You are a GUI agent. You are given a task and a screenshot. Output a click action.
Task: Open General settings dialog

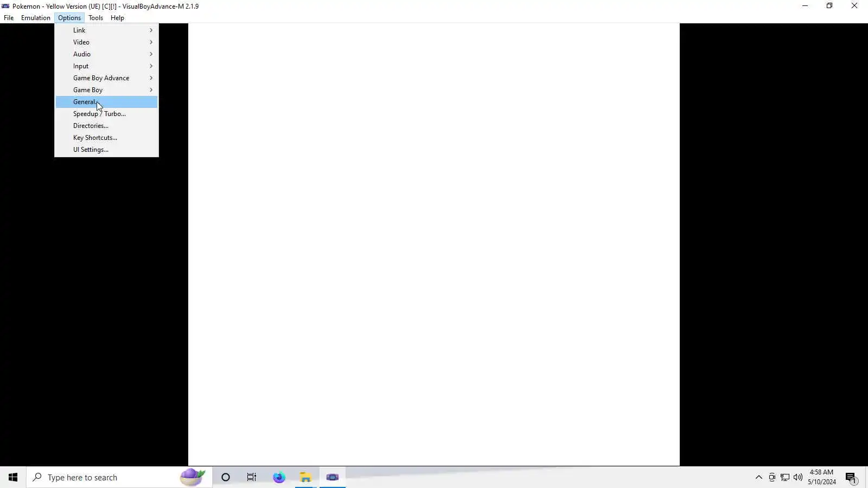106,102
